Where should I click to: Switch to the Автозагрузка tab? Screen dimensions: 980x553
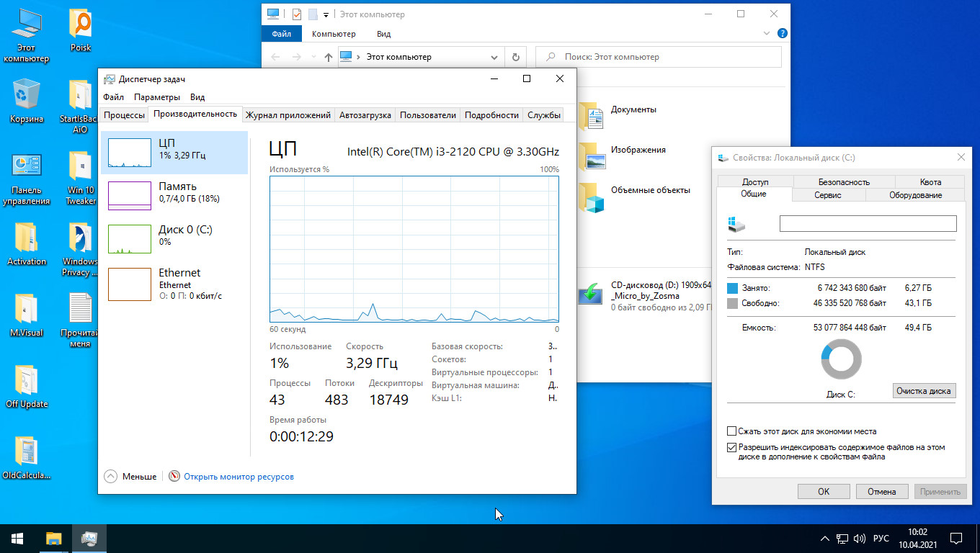(x=365, y=115)
